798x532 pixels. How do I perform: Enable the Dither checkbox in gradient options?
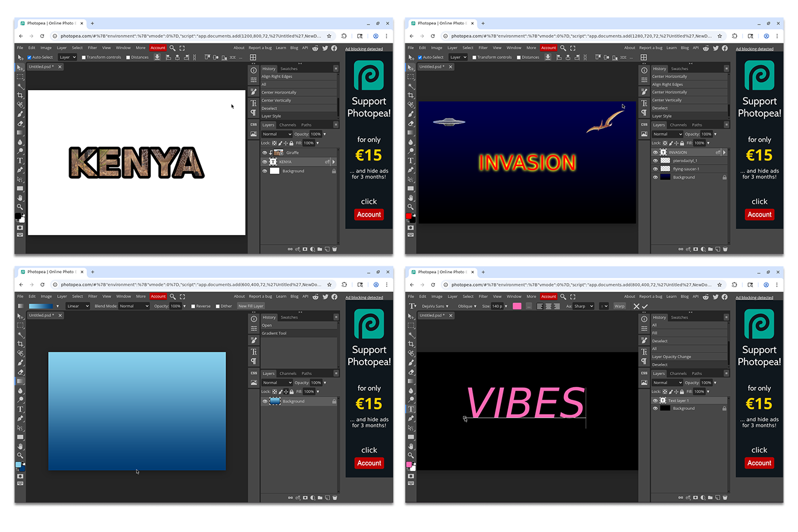pos(218,306)
